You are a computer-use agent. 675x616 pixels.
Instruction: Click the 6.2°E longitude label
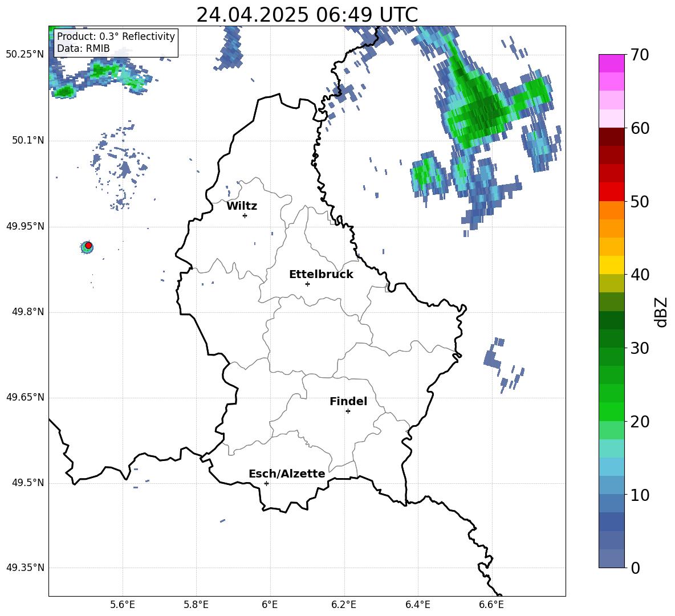pos(344,605)
